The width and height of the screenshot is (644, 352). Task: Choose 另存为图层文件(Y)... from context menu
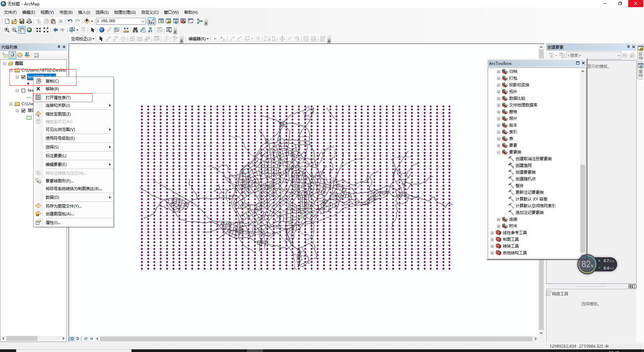coord(73,206)
